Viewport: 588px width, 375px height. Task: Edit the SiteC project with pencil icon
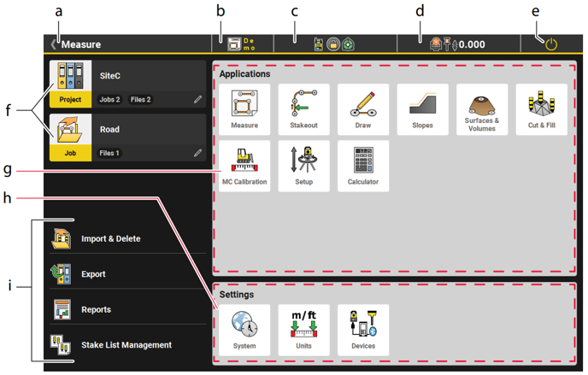[x=197, y=100]
